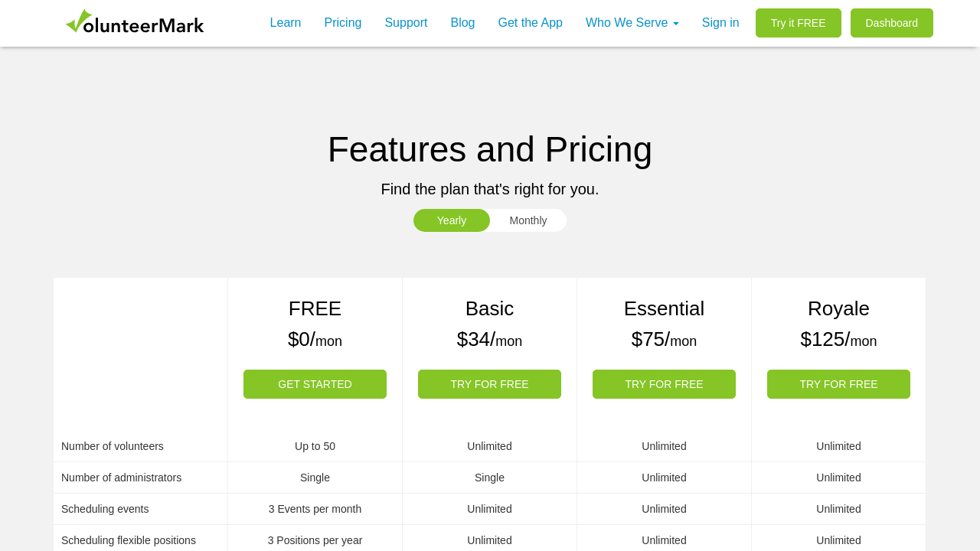
Task: Click the Features and Pricing heading
Action: 490,149
